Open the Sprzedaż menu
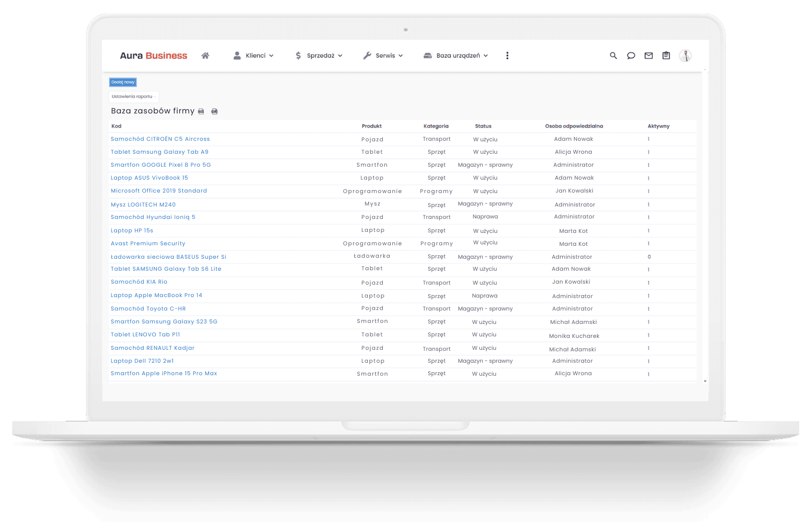 coord(319,56)
